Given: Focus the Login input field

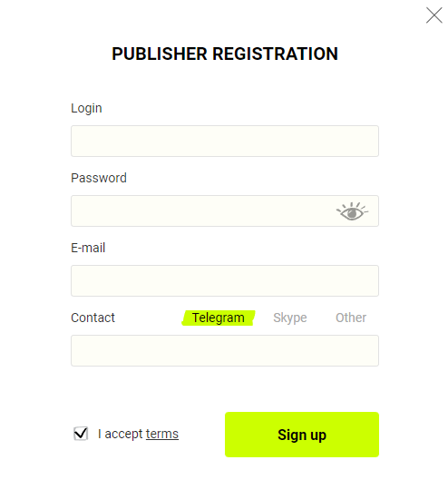Looking at the screenshot, I should pyautogui.click(x=225, y=141).
